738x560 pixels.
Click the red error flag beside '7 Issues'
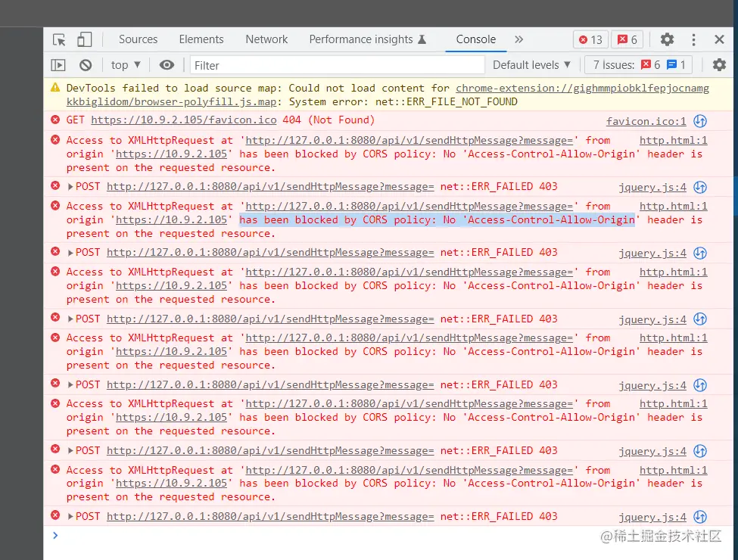point(646,64)
